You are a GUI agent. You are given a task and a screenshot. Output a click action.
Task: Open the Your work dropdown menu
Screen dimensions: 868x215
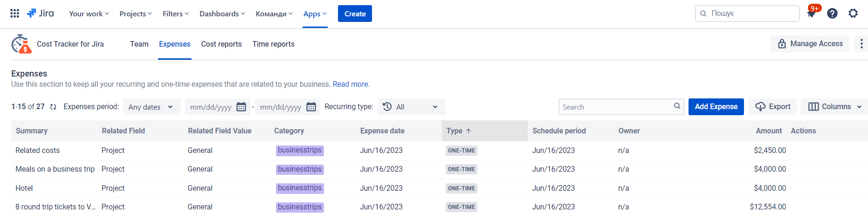tap(89, 14)
